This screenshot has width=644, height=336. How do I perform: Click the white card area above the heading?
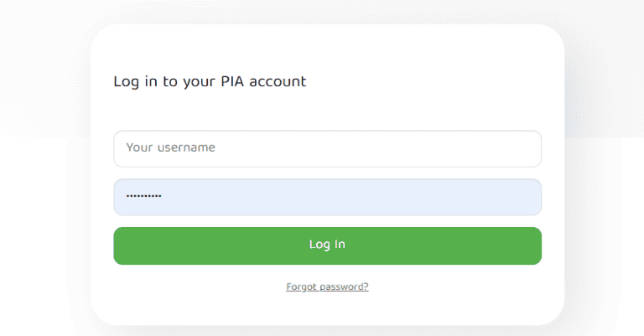coord(327,46)
